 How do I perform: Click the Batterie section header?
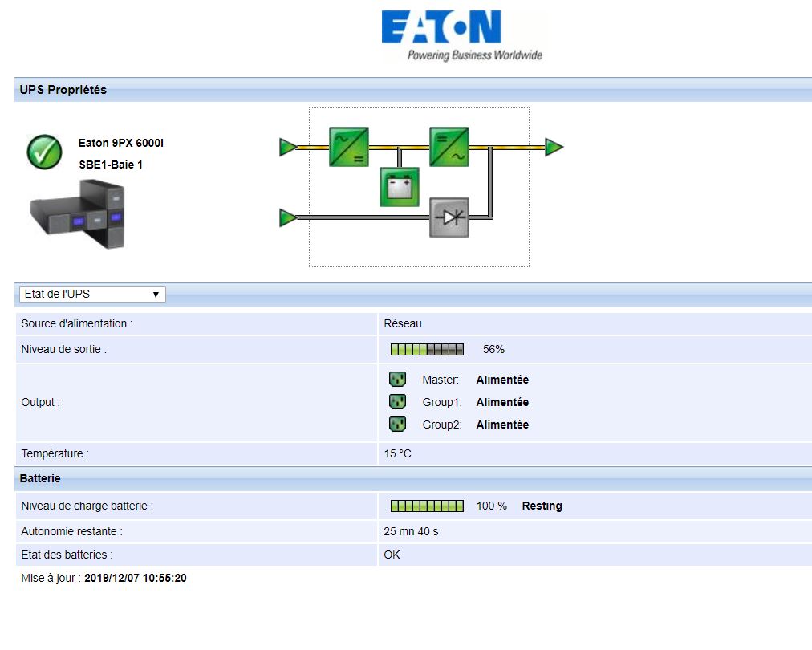coord(40,478)
